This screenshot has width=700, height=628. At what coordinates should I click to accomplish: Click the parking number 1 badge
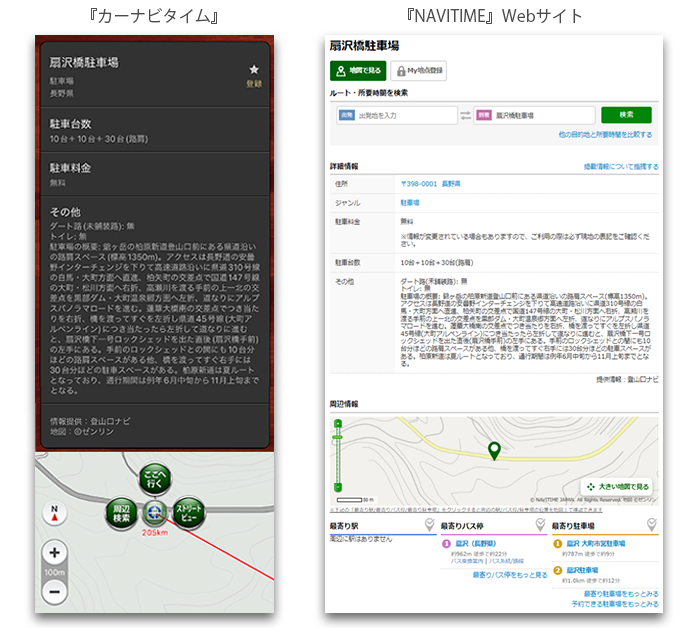click(558, 543)
